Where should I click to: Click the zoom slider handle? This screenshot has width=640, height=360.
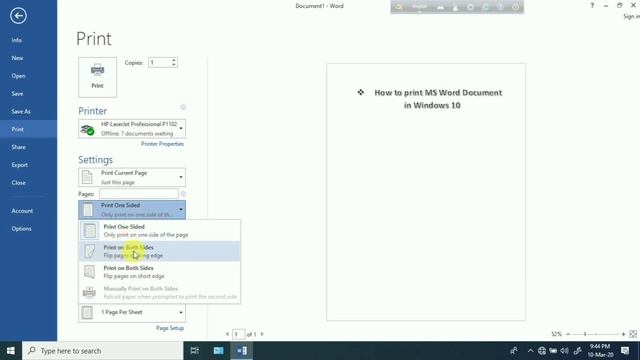(585, 334)
